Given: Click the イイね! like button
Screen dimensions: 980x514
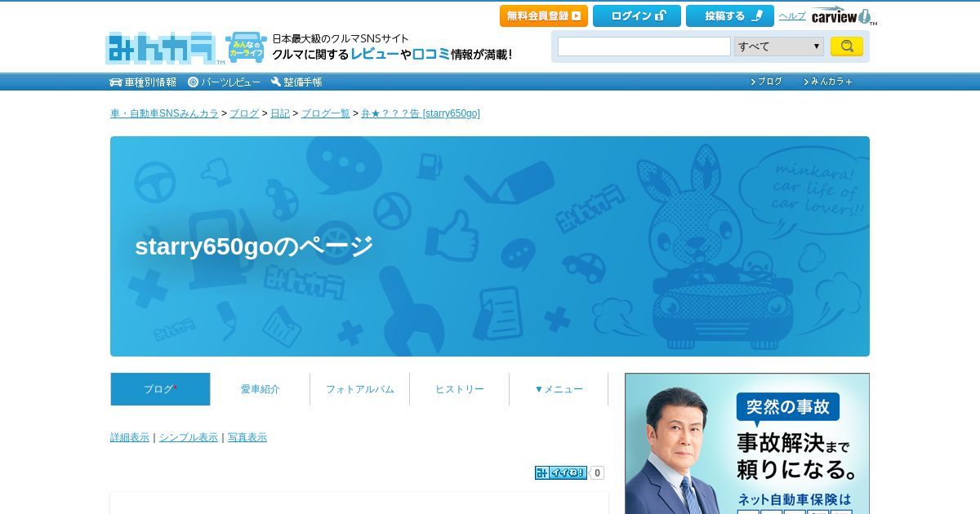Looking at the screenshot, I should 561,473.
